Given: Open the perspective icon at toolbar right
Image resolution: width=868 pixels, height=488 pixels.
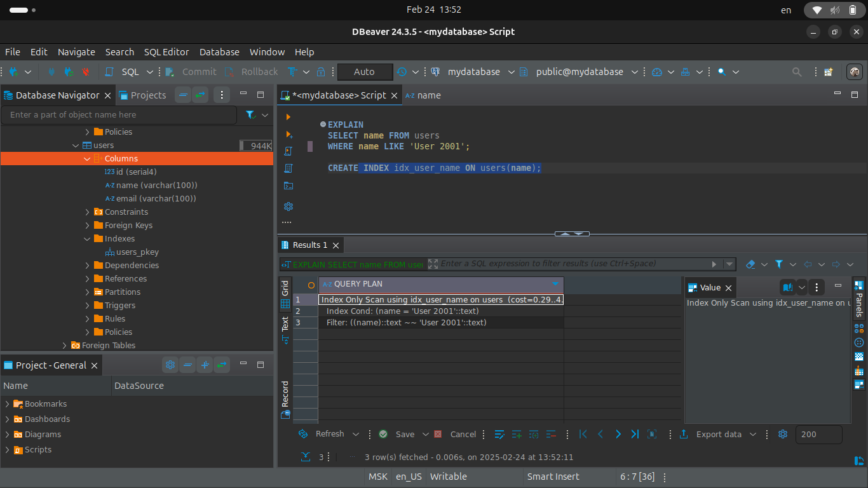Looking at the screenshot, I should click(x=828, y=72).
